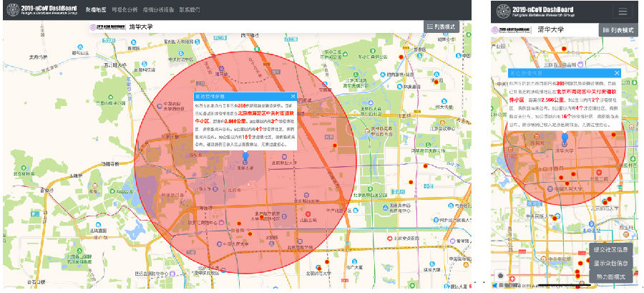Viewport: 644px width, 293px height.
Task: Click the Tsinghua logo in desktop navbar
Action: [x=11, y=10]
